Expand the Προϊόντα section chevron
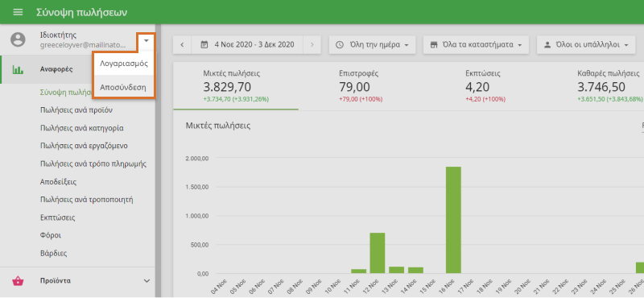Image resolution: width=644 pixels, height=298 pixels. [x=147, y=281]
